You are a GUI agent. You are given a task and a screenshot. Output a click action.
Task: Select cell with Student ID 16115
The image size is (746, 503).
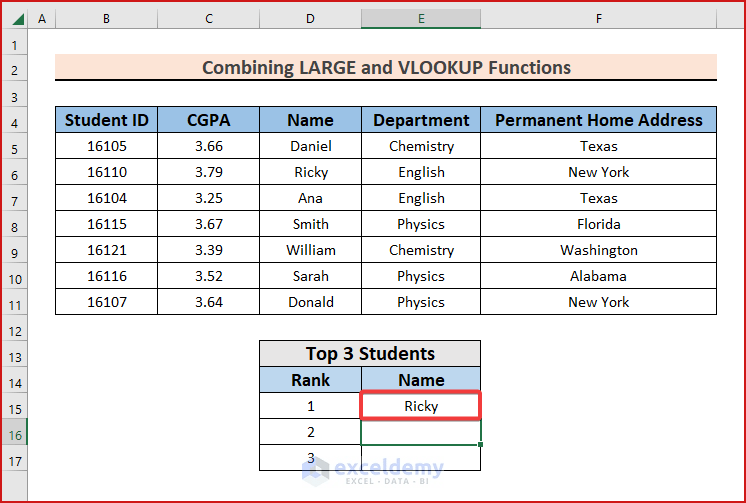point(107,224)
